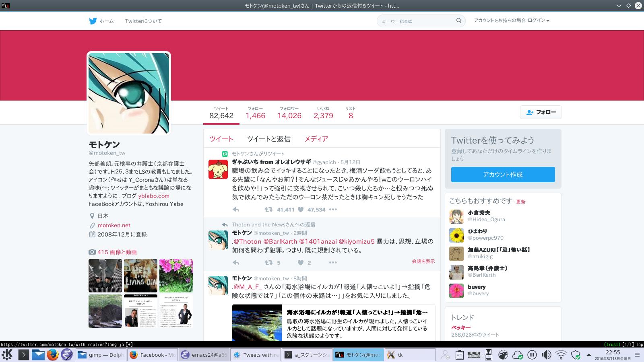Viewport: 644px width, 362px height.
Task: Click 会話を表示 to show conversation
Action: (x=423, y=261)
